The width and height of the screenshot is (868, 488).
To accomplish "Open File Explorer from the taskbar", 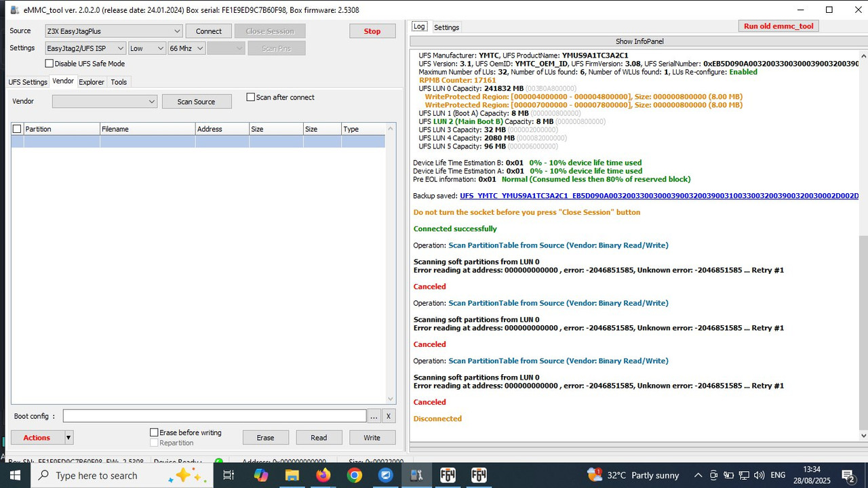I will [x=292, y=475].
